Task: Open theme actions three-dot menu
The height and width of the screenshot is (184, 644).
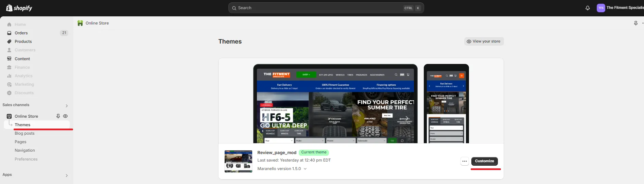Action: click(464, 161)
